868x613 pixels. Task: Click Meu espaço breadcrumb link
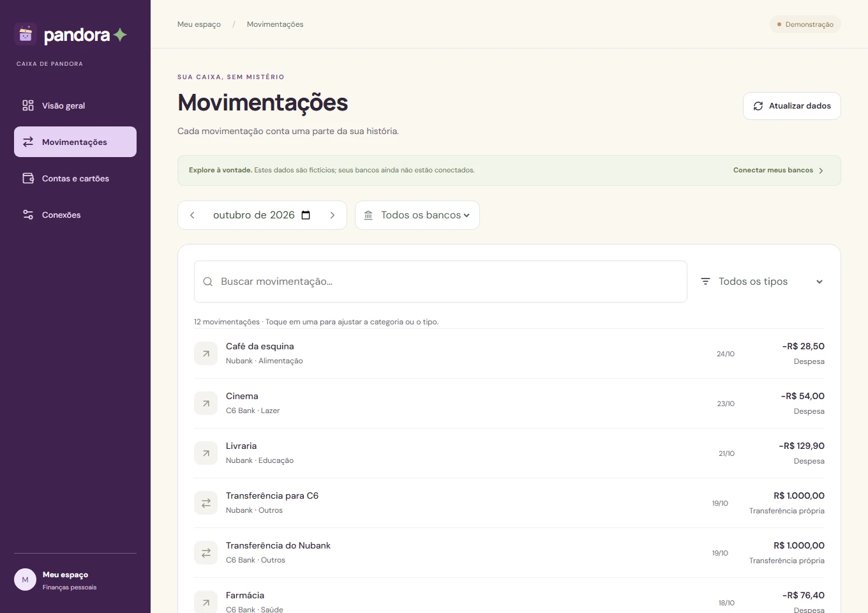[199, 24]
